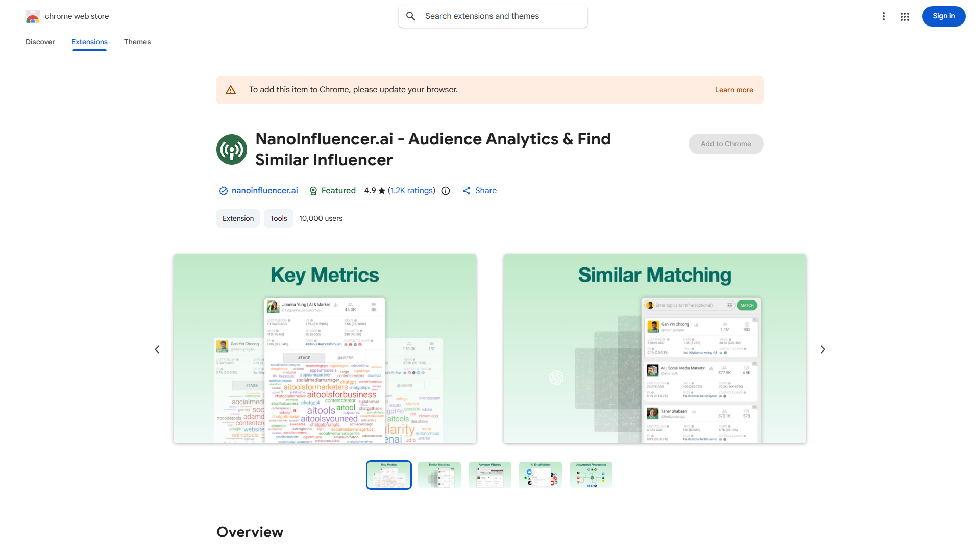Viewport: 980px width, 551px height.
Task: Open the 1.2K ratings link
Action: coord(411,190)
